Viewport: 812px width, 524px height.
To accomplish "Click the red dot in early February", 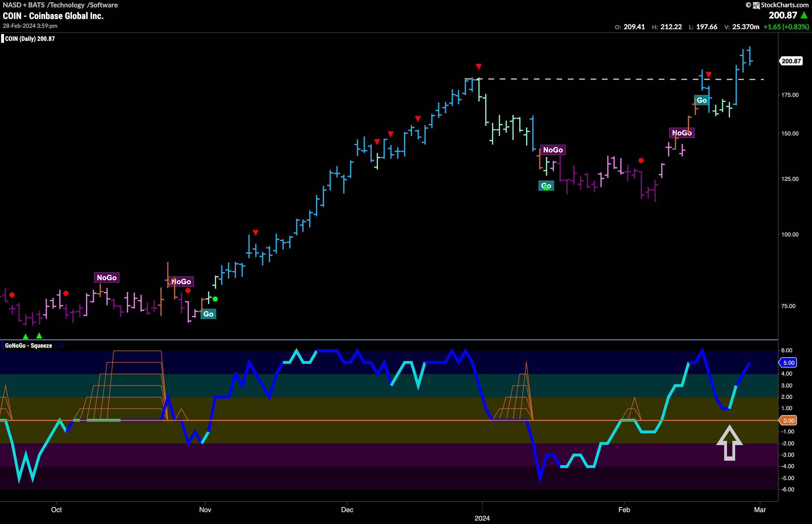I will tap(641, 160).
